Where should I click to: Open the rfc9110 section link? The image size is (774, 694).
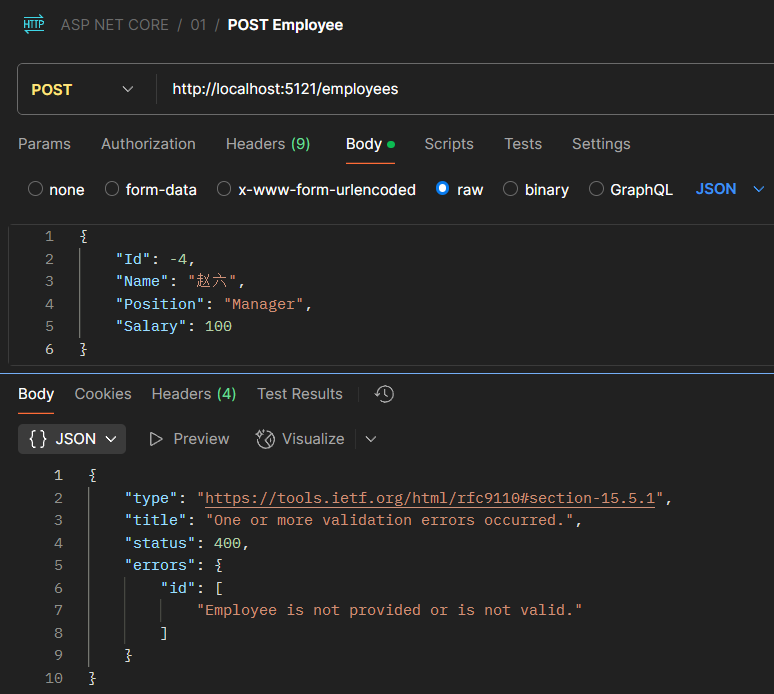430,498
